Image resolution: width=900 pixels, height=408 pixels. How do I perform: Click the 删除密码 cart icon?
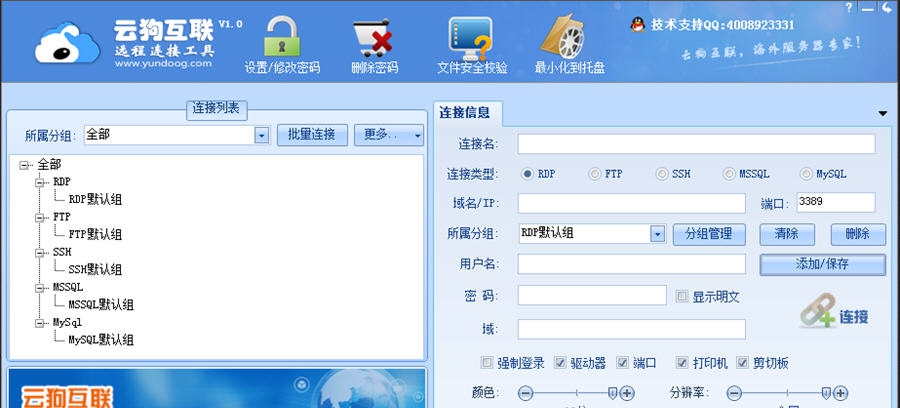[x=373, y=38]
